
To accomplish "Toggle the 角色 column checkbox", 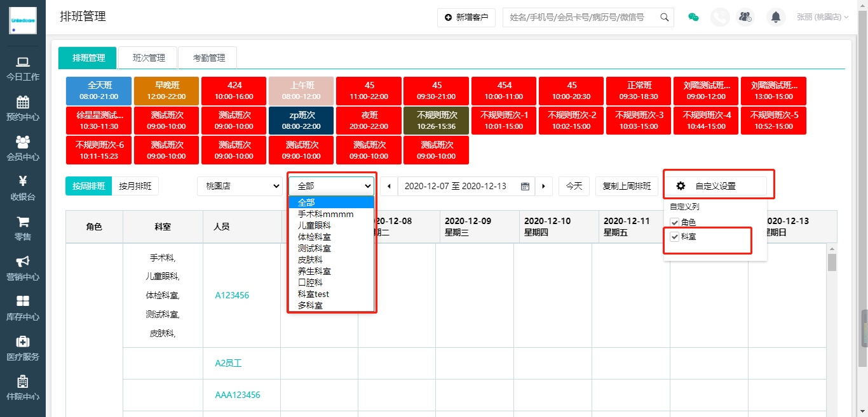I will [675, 223].
